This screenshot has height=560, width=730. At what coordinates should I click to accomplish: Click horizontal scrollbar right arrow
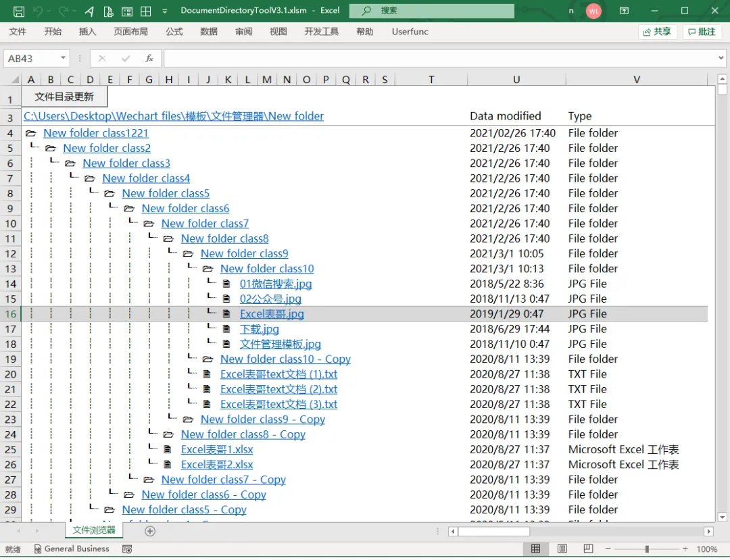(708, 531)
